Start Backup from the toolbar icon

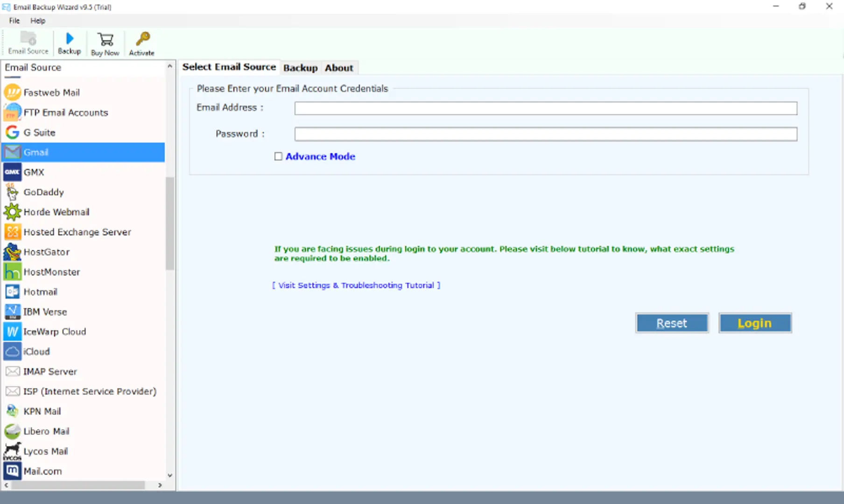tap(70, 38)
